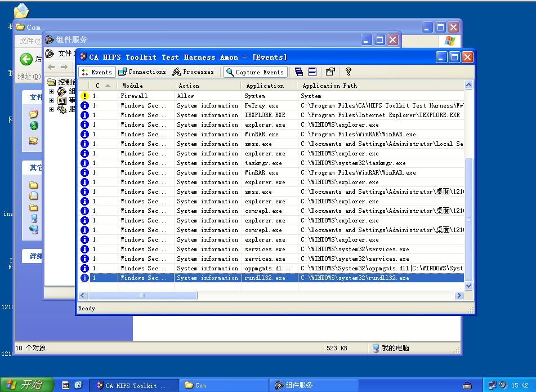The height and width of the screenshot is (392, 536).
Task: Expand the first tree node under console root
Action: 52,91
